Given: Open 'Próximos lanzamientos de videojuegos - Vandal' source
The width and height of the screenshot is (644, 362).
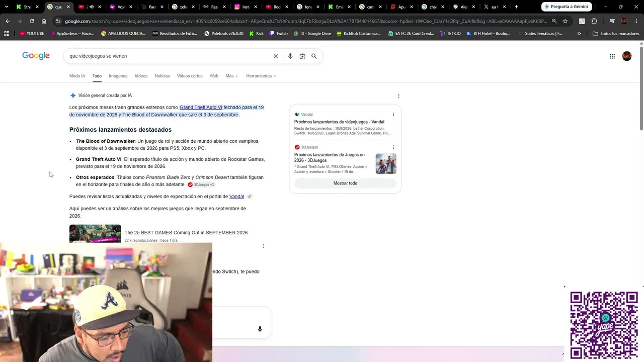Looking at the screenshot, I should tap(339, 122).
